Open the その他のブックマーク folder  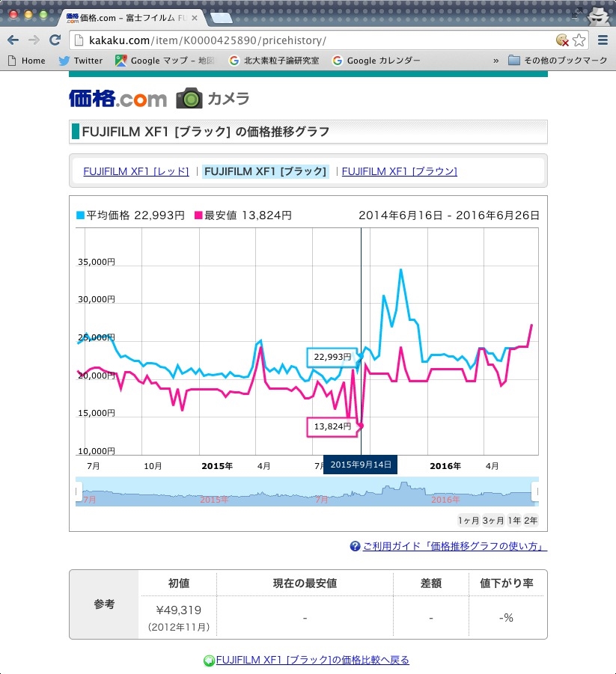pos(558,61)
